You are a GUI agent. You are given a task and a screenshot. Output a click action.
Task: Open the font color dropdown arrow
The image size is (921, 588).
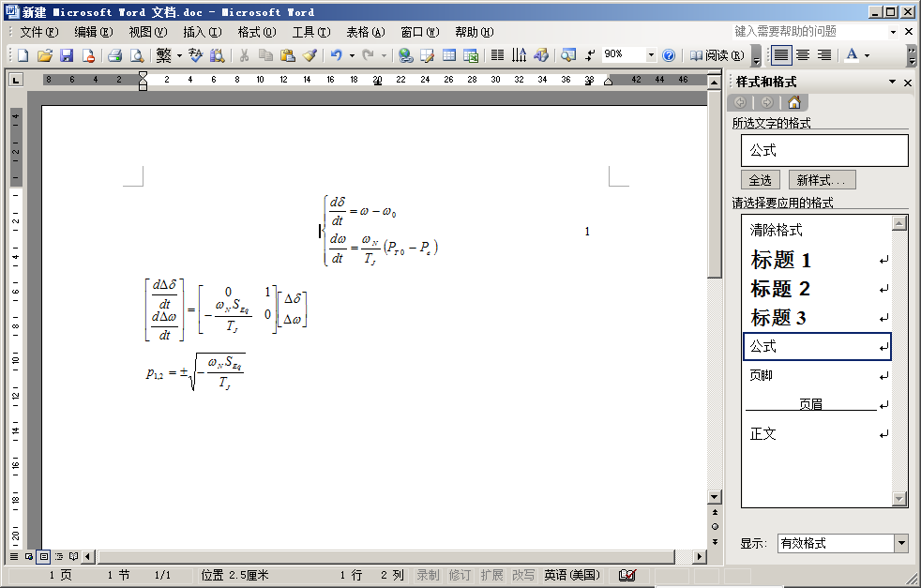point(867,56)
